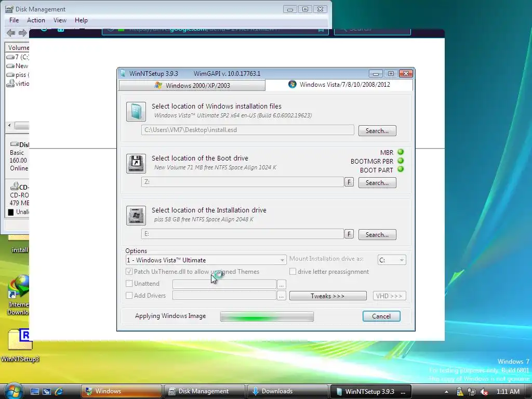Open the WinNTSetup3 folder on desktop
Image resolution: width=532 pixels, height=399 pixels.
[x=20, y=345]
